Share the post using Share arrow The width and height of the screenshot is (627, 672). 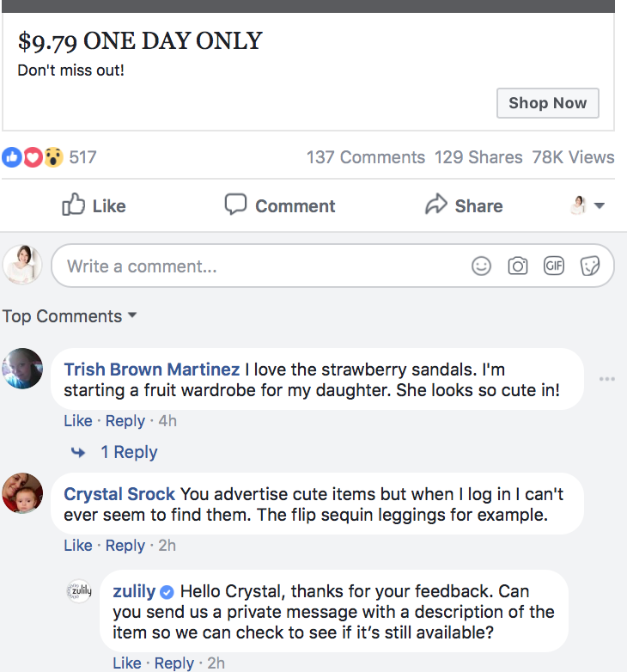pyautogui.click(x=464, y=206)
